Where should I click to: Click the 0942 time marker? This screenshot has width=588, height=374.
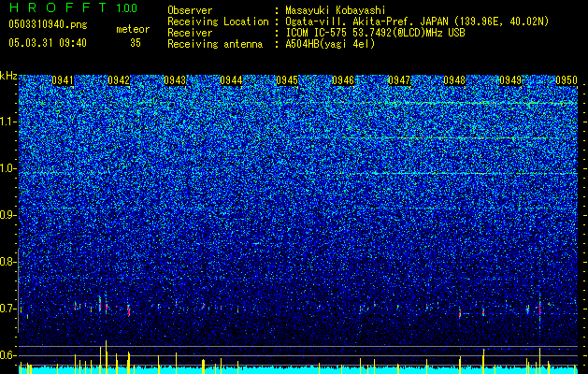point(119,80)
